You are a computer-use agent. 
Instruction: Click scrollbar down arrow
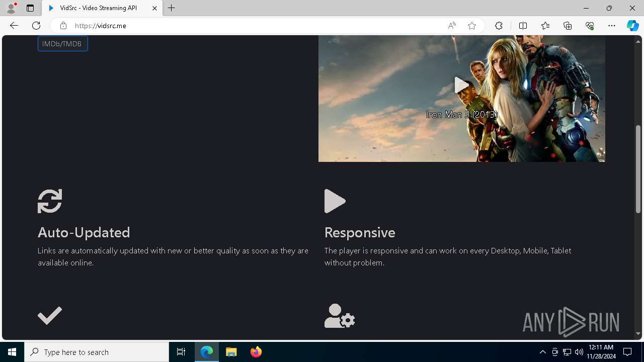click(x=638, y=334)
